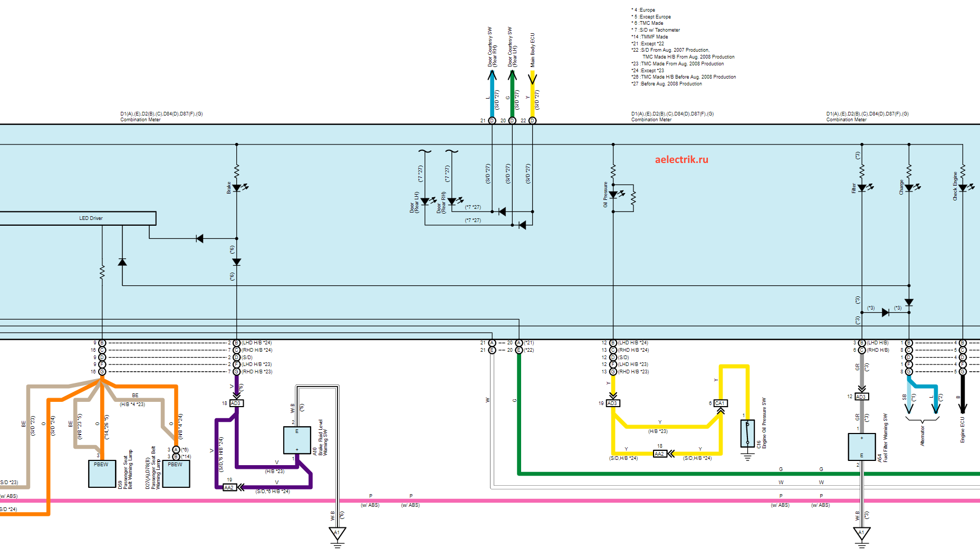The image size is (980, 549).
Task: Click legend note '*4 :Europe'
Action: pos(643,10)
